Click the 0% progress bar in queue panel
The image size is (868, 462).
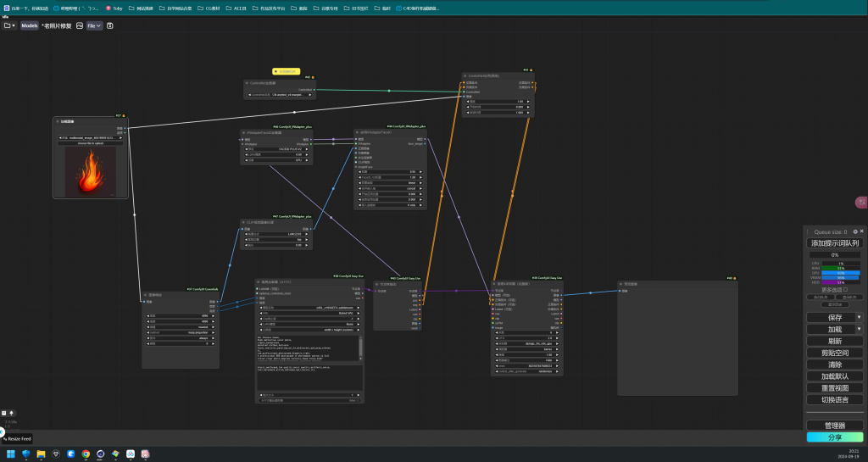pos(834,255)
